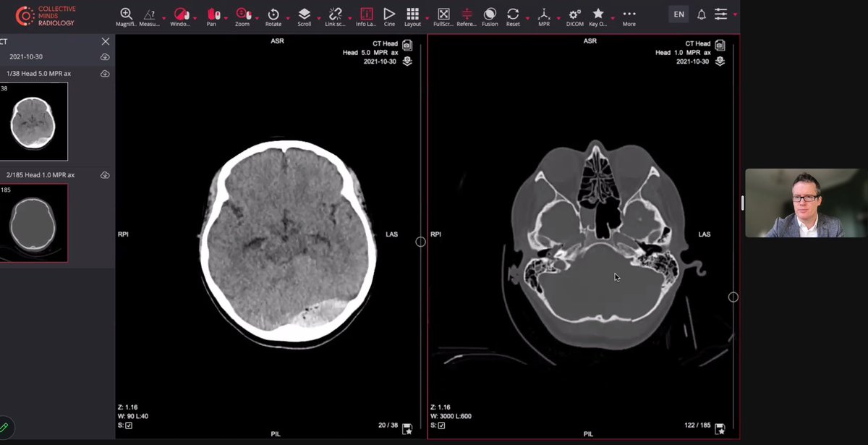Viewport: 868px width, 445px height.
Task: Download the 2021-10-30 study
Action: tap(105, 56)
